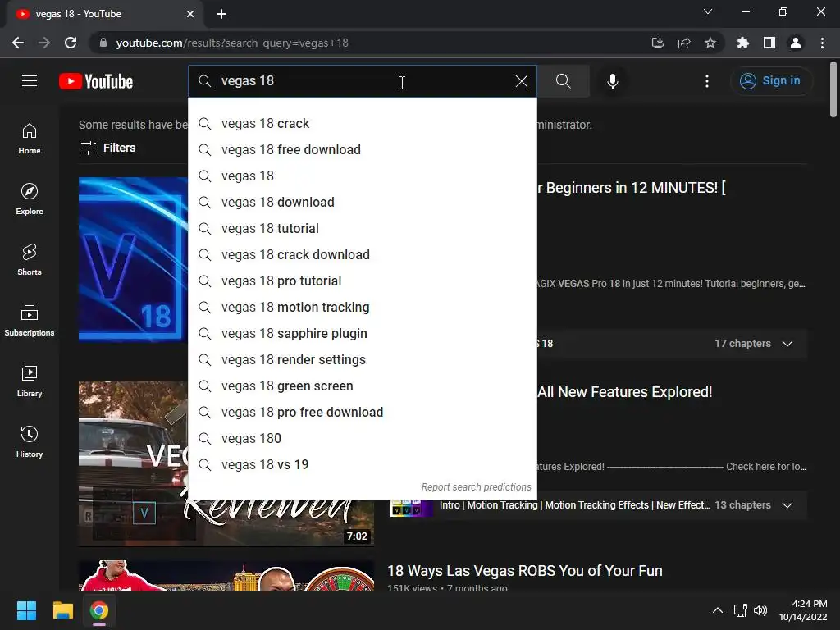Select suggestion 'vegas 18 crack download'
Screen dimensions: 840x630
(363, 254)
